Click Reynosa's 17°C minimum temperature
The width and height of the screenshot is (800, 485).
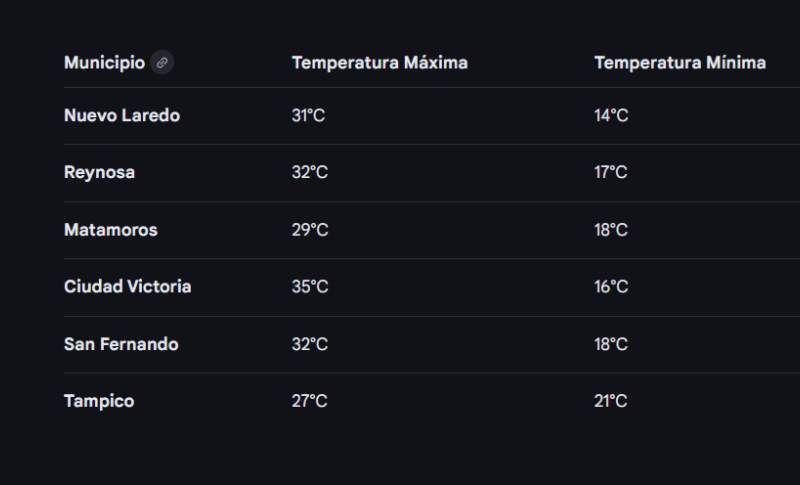click(x=611, y=173)
